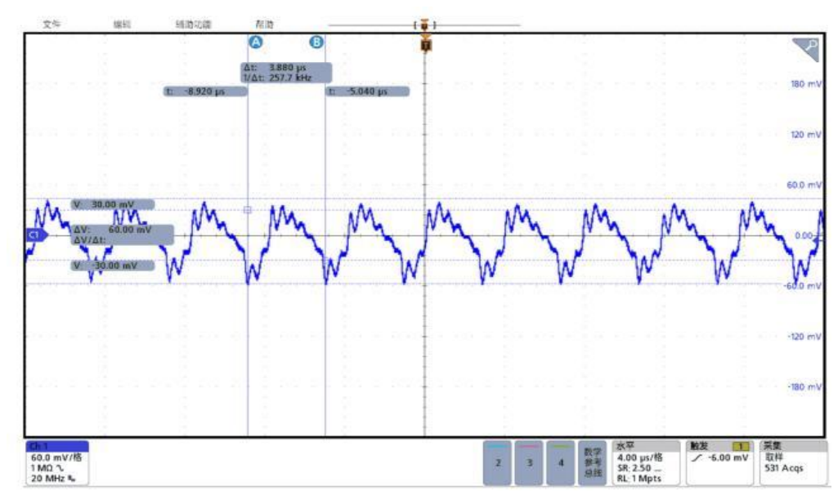
Task: Open the zoom magnifier icon
Action: [x=806, y=48]
